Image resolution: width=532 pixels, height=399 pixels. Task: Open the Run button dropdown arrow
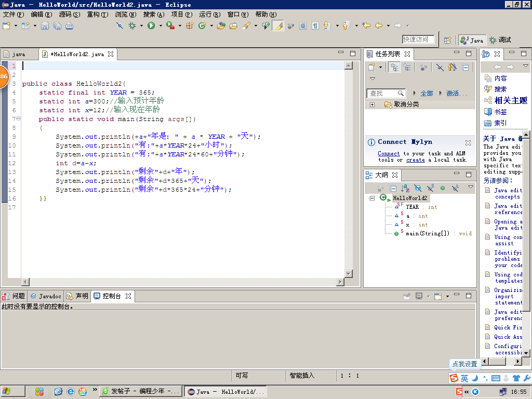pos(160,25)
